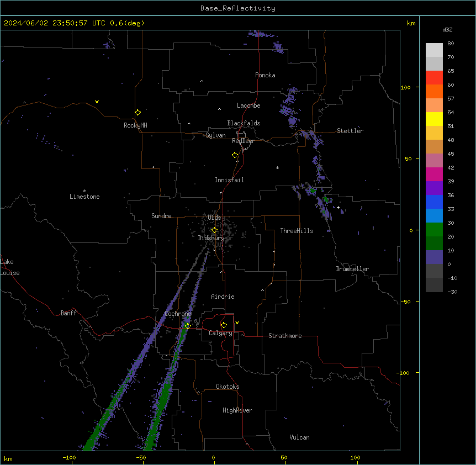
Task: Click the Innisfail label
Action: point(229,180)
